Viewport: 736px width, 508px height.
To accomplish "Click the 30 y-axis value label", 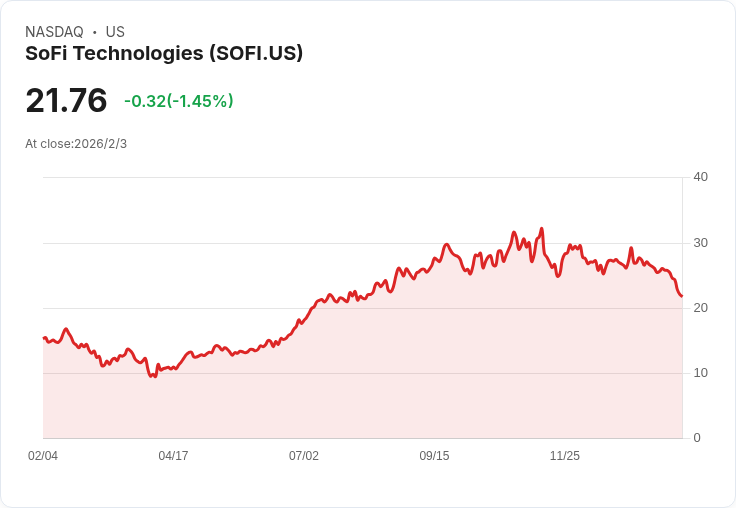I will tap(700, 243).
